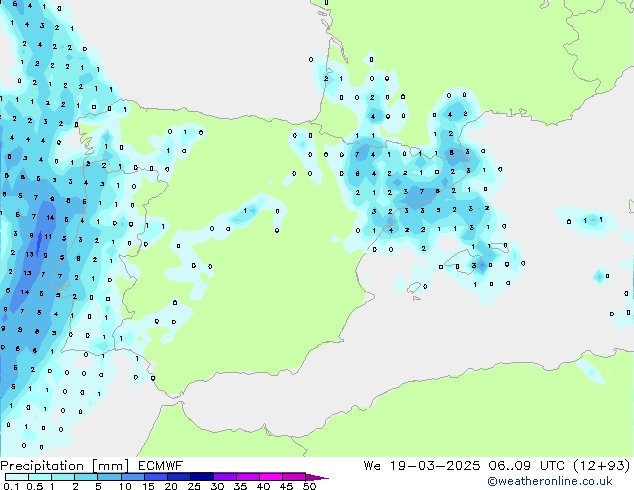Select the 5–10 mm legend color swatch
This screenshot has width=634, height=490.
tap(109, 477)
